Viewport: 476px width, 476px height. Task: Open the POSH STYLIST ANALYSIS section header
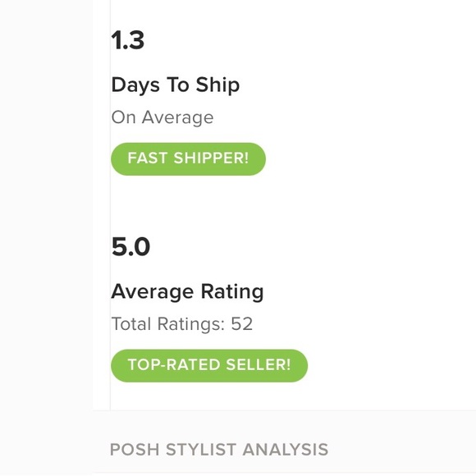[219, 450]
